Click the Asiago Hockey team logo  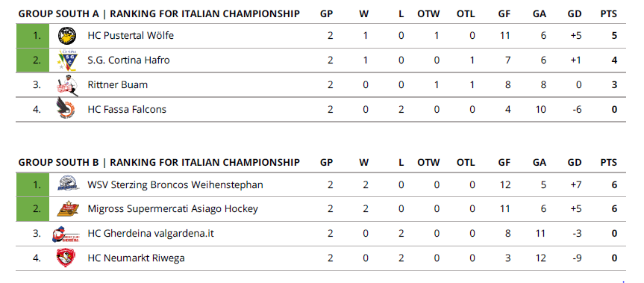(66, 208)
